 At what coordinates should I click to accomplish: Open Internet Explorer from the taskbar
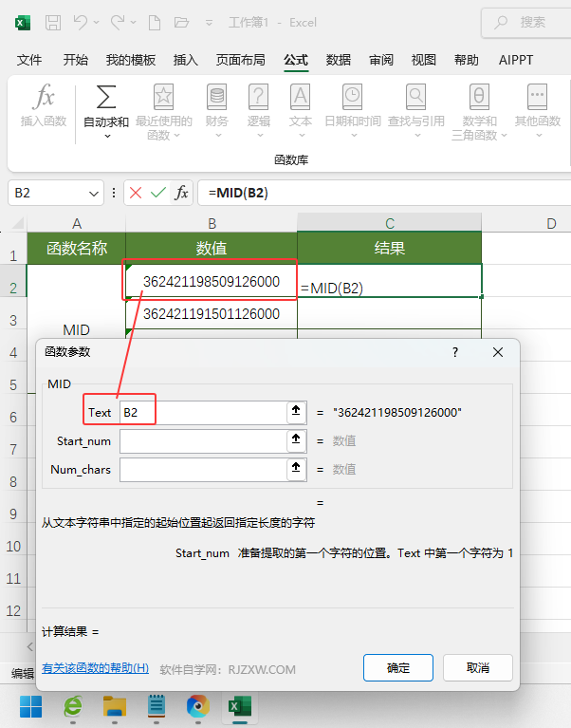pos(73,706)
